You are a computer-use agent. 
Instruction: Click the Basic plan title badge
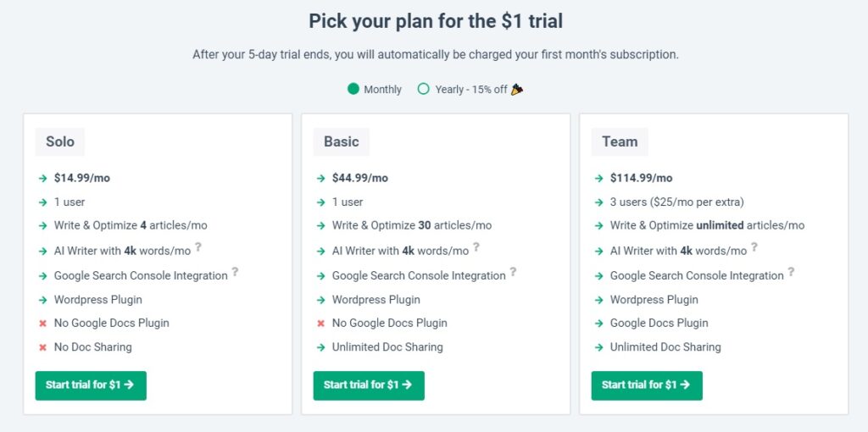coord(341,141)
